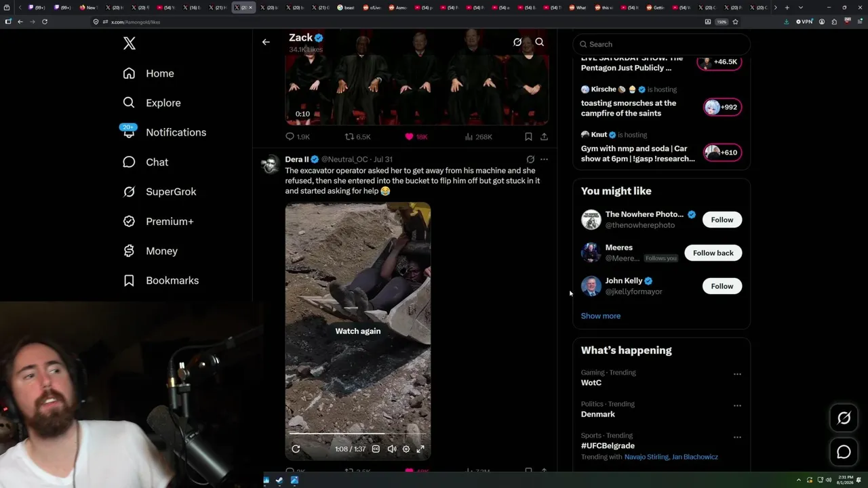Unlike the tweet with 18K likes
This screenshot has width=868, height=488.
[x=416, y=137]
